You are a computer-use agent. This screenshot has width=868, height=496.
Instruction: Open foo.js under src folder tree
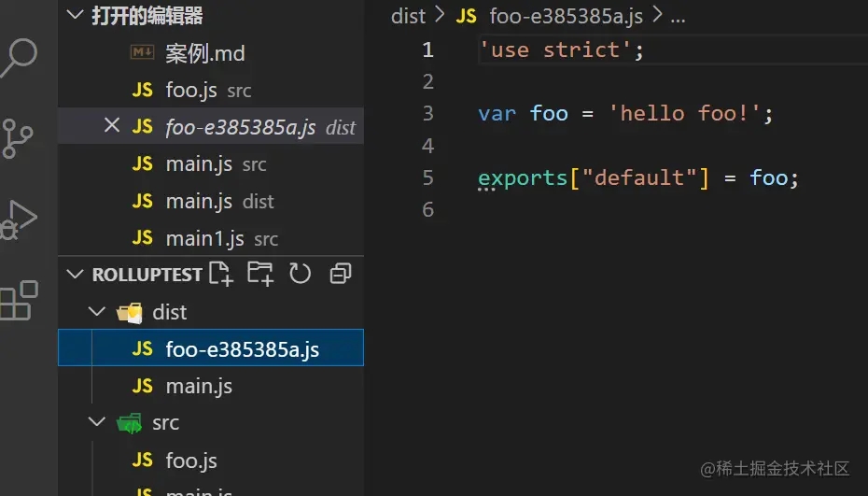click(211, 460)
